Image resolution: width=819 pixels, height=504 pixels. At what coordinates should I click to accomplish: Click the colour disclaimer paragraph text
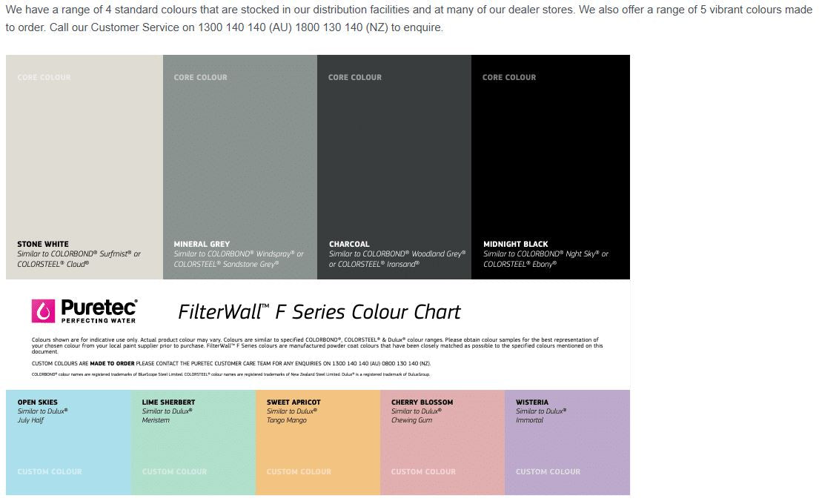coord(317,345)
